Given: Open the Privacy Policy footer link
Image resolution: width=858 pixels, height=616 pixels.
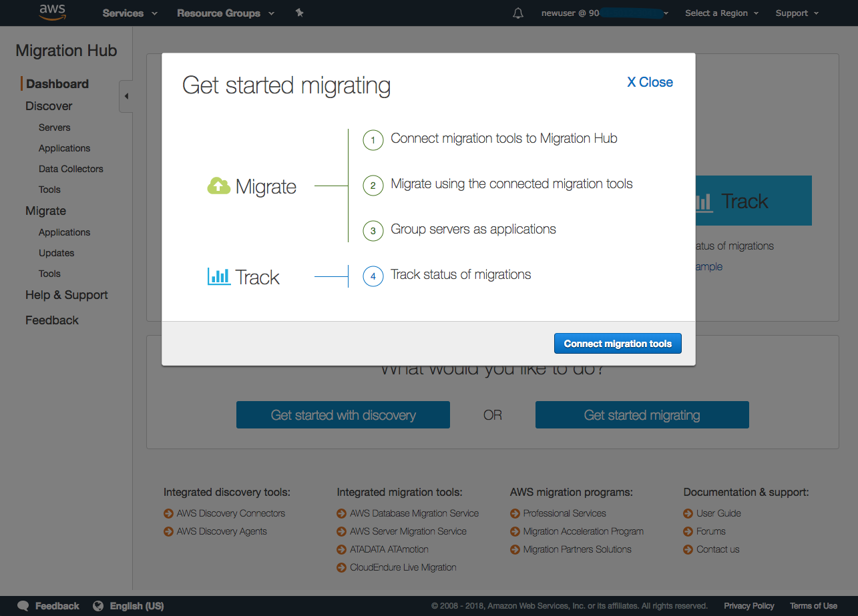Looking at the screenshot, I should pos(748,606).
